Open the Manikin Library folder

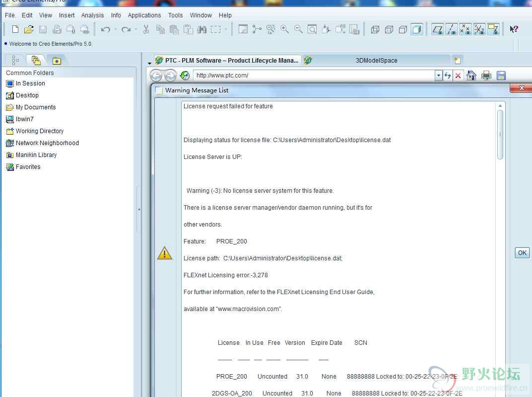pyautogui.click(x=32, y=155)
